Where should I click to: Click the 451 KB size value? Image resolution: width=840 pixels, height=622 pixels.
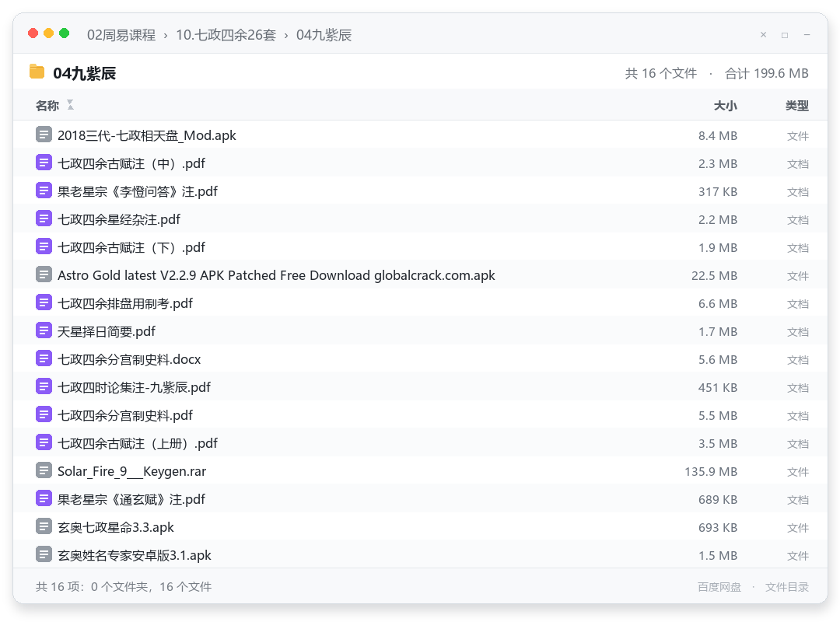pos(718,387)
